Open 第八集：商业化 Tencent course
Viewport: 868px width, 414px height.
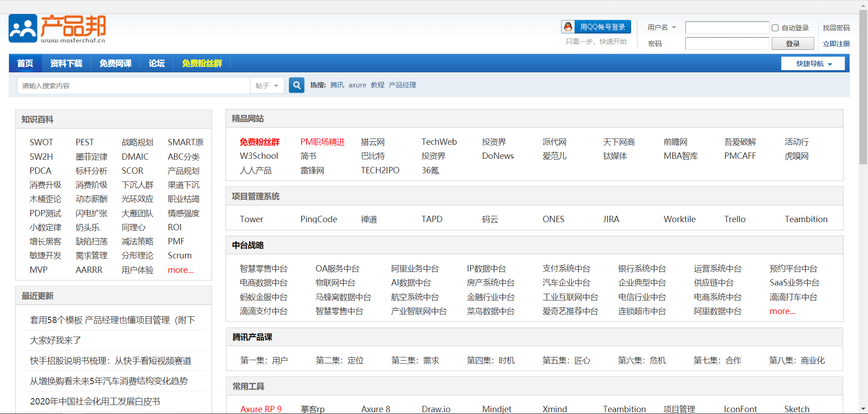(x=797, y=360)
